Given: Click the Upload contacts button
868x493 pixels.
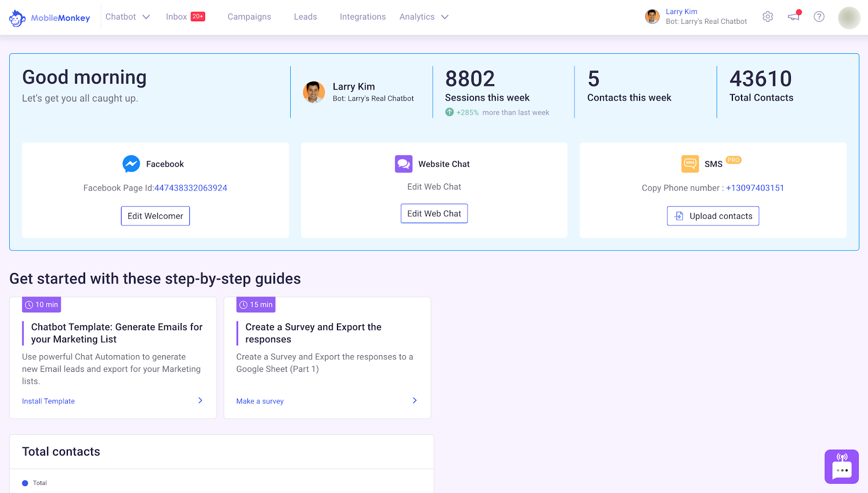Looking at the screenshot, I should (x=713, y=216).
